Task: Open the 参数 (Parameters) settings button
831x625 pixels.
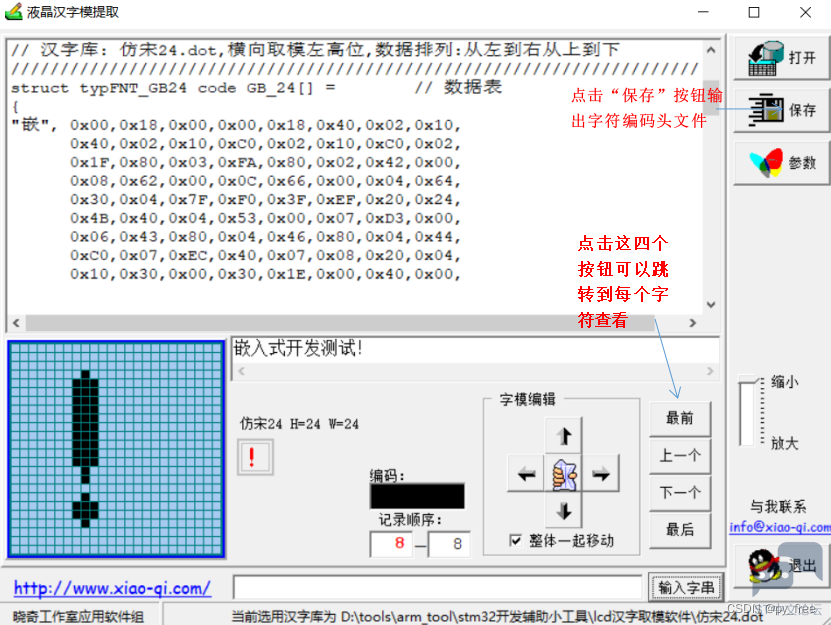Action: tap(781, 163)
